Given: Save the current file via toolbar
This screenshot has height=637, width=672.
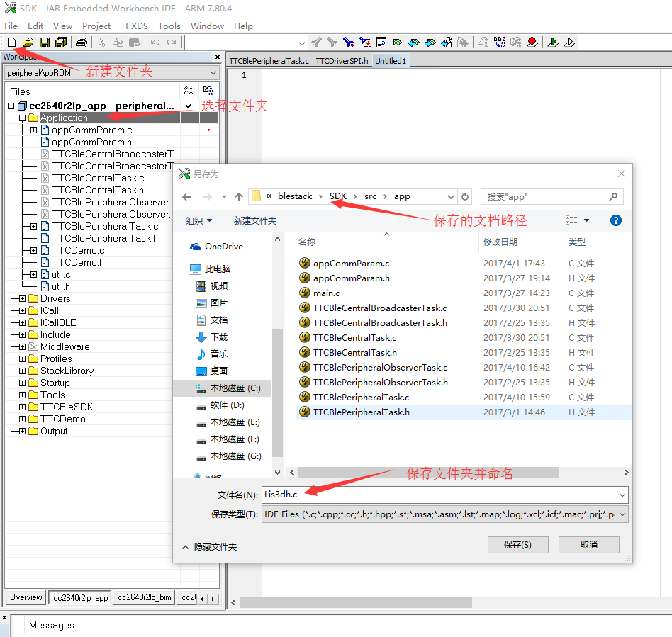Looking at the screenshot, I should [x=45, y=43].
